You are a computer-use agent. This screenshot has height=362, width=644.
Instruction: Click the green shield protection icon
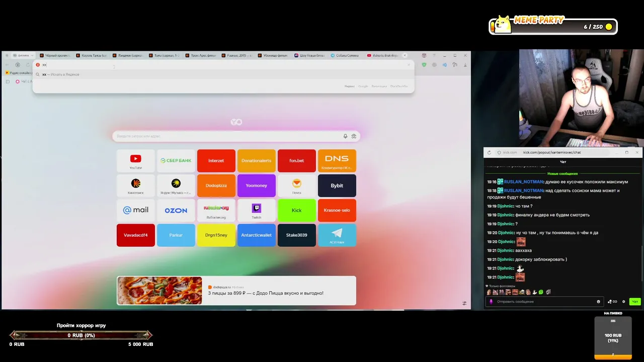tap(424, 65)
